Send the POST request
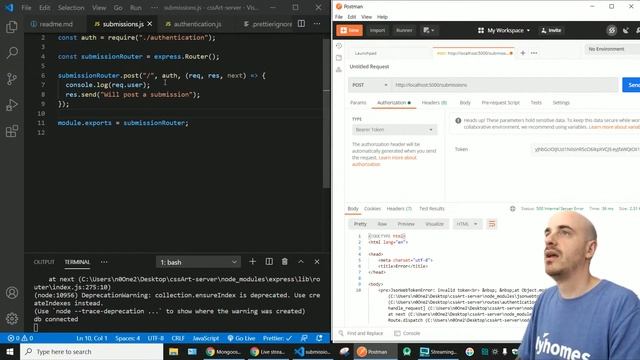Image resolution: width=640 pixels, height=360 pixels. [631, 85]
